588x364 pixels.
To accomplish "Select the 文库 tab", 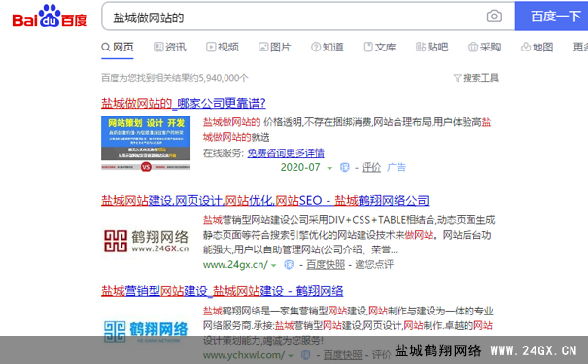I will (x=380, y=47).
